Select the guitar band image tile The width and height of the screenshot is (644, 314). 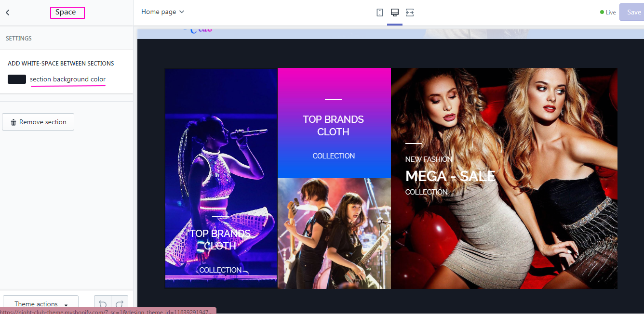pos(334,234)
